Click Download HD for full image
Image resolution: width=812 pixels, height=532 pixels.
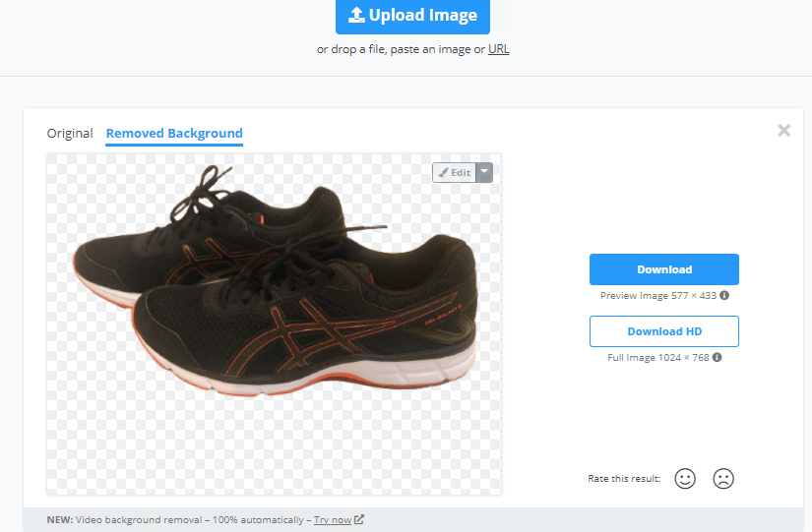click(x=664, y=331)
